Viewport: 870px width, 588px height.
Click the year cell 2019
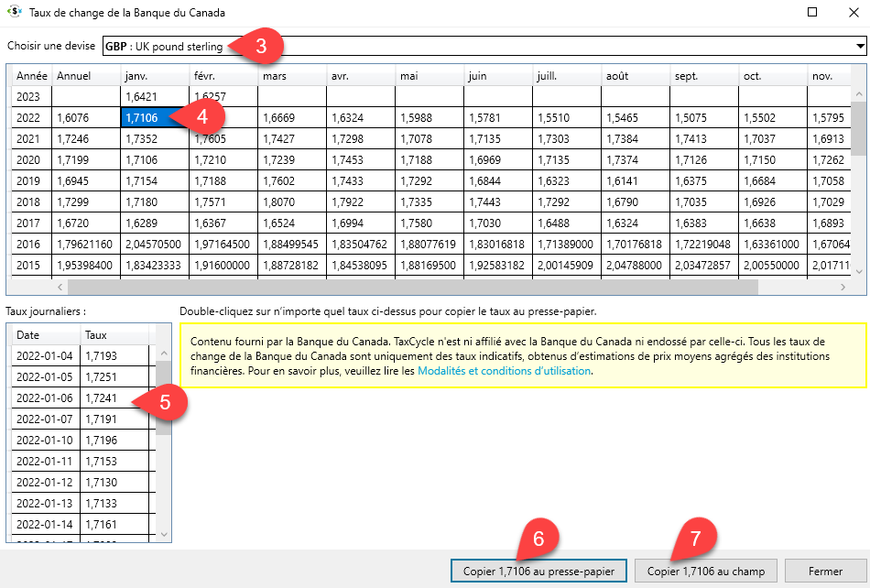tap(32, 180)
